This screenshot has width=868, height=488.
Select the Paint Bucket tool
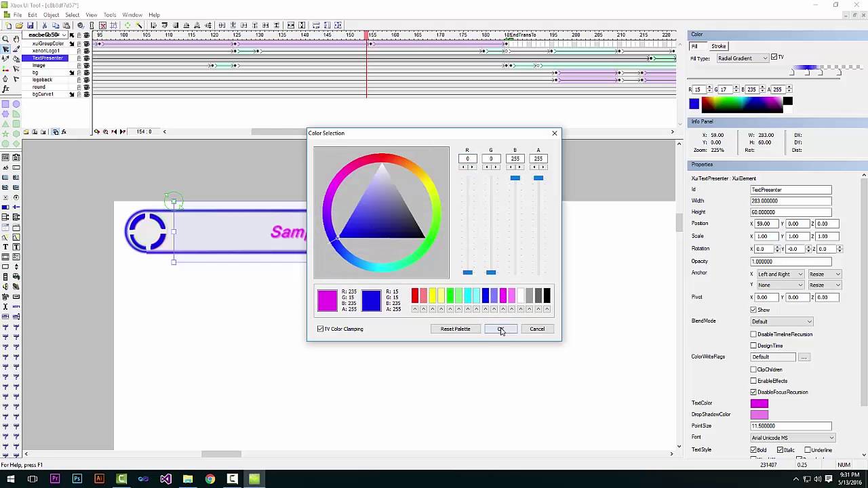tap(16, 59)
